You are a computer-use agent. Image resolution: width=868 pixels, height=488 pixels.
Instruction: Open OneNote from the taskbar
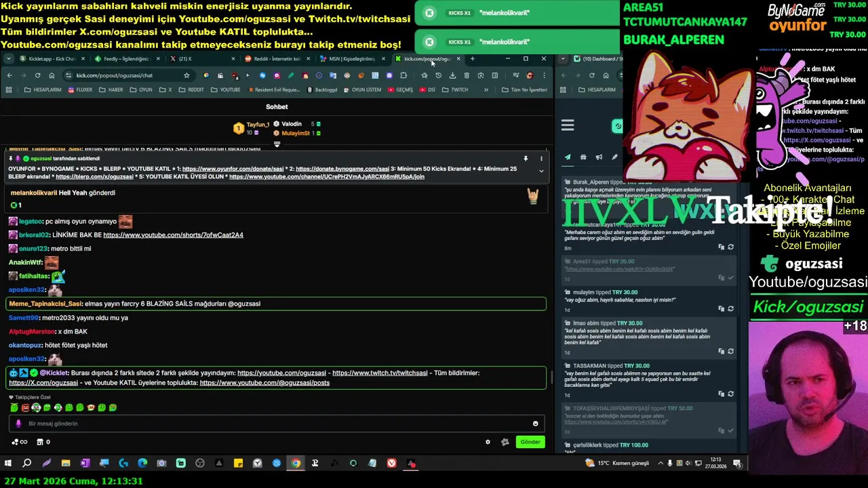point(85,464)
